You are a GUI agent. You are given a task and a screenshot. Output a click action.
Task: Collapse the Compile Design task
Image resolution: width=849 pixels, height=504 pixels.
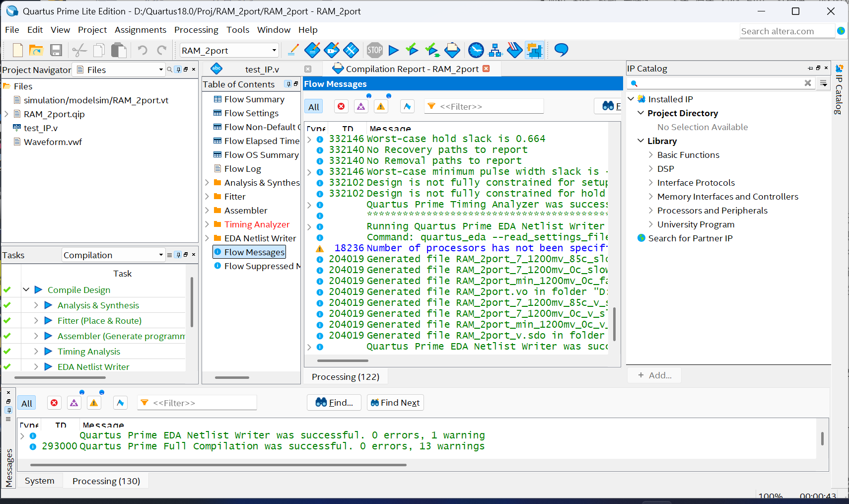tap(26, 289)
